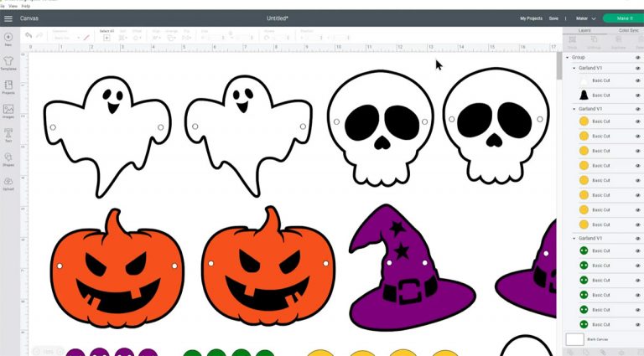Image resolution: width=644 pixels, height=356 pixels.
Task: Collapse the Garland V1 group containing ghosts
Action: coord(574,68)
